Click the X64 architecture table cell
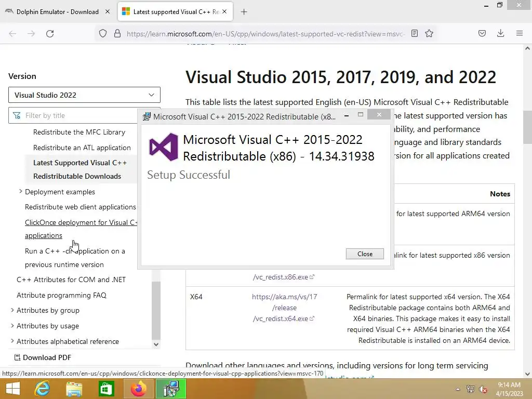 (x=196, y=297)
